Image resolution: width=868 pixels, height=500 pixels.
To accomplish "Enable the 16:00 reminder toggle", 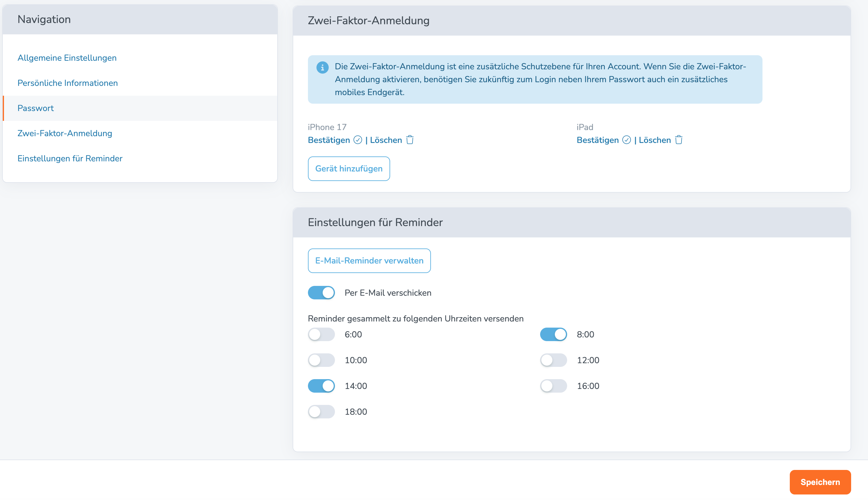I will pos(553,386).
